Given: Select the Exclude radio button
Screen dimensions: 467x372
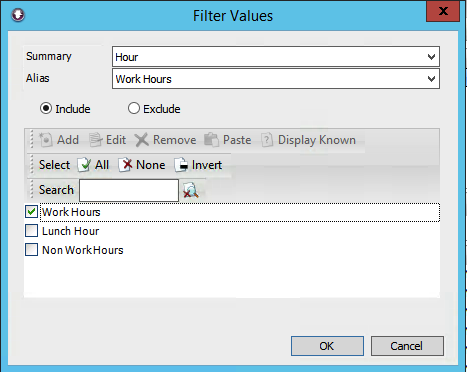Looking at the screenshot, I should tap(134, 108).
